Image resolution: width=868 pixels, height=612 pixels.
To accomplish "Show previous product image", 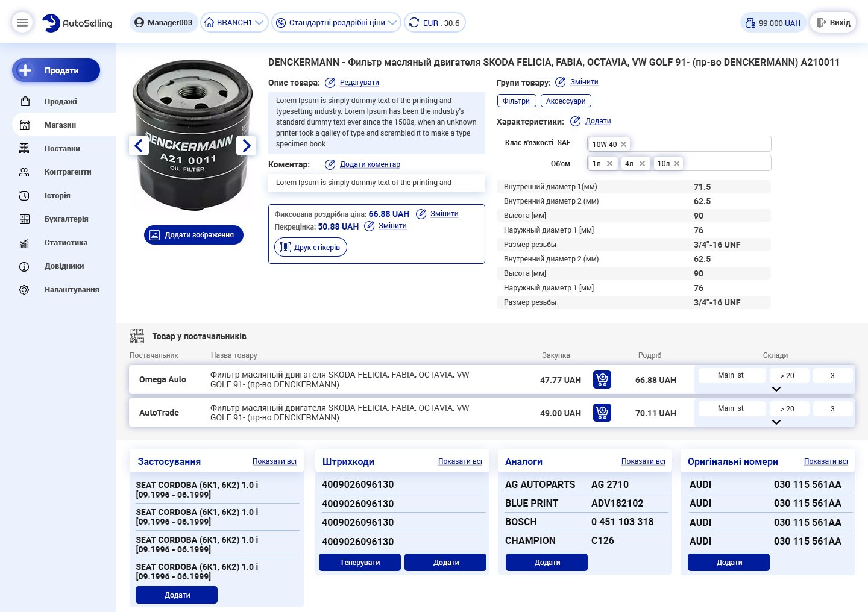I will [x=139, y=145].
